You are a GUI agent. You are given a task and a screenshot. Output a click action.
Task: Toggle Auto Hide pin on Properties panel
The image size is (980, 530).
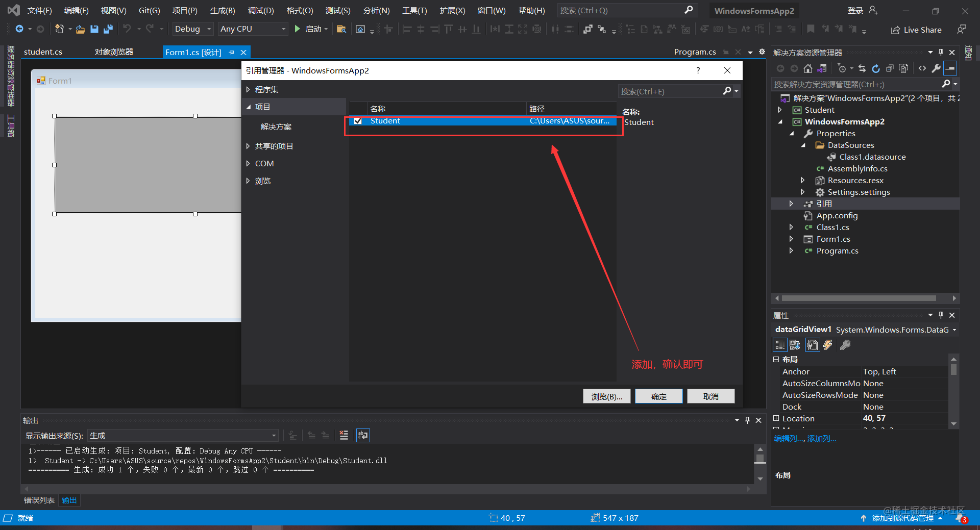[941, 315]
